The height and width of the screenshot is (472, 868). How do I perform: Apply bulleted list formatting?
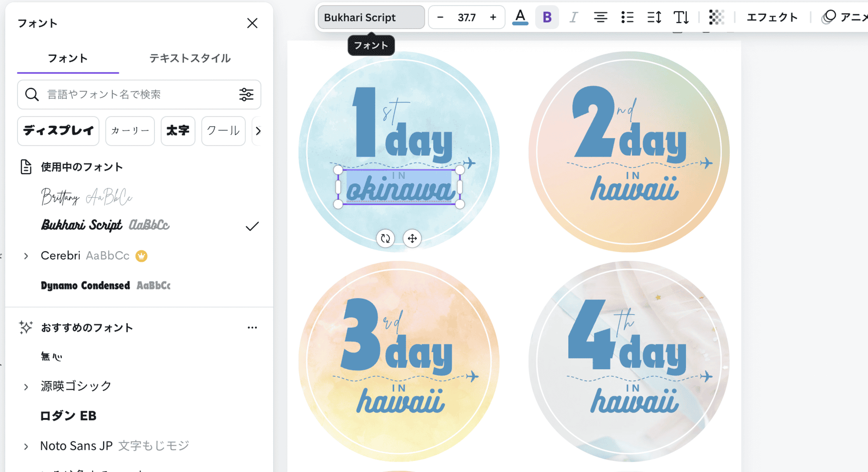point(627,18)
